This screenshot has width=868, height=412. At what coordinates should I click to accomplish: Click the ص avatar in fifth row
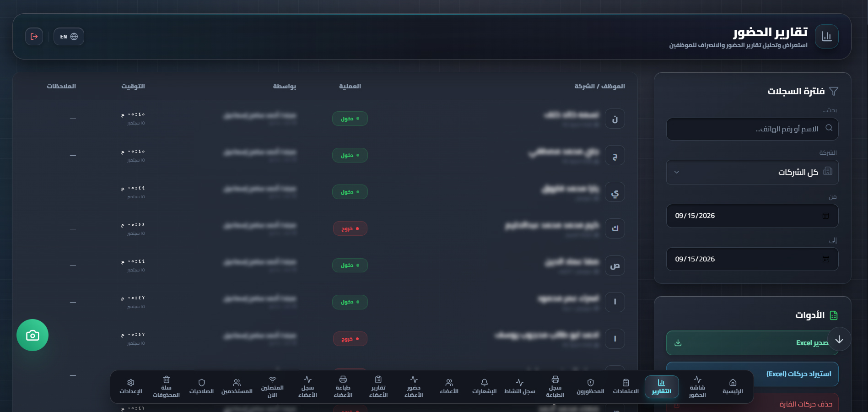[x=615, y=266]
